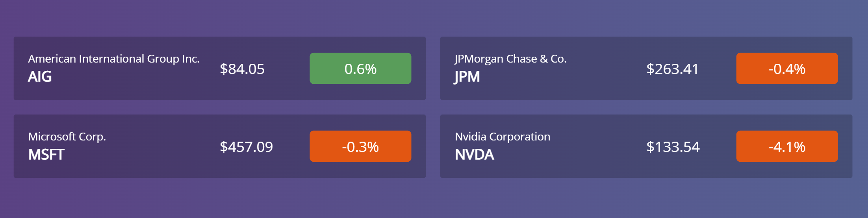Select the NVDA ticker symbol
This screenshot has width=868, height=218.
pyautogui.click(x=474, y=155)
